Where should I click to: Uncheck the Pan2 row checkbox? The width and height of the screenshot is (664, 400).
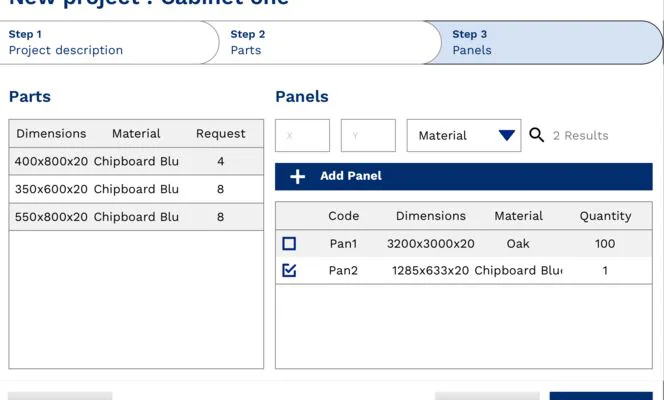pos(289,270)
